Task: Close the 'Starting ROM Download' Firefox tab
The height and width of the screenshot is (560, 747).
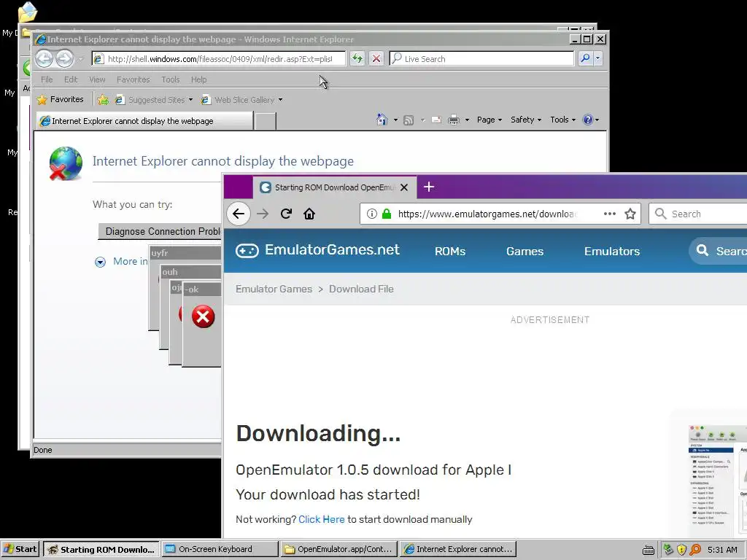Action: (404, 187)
